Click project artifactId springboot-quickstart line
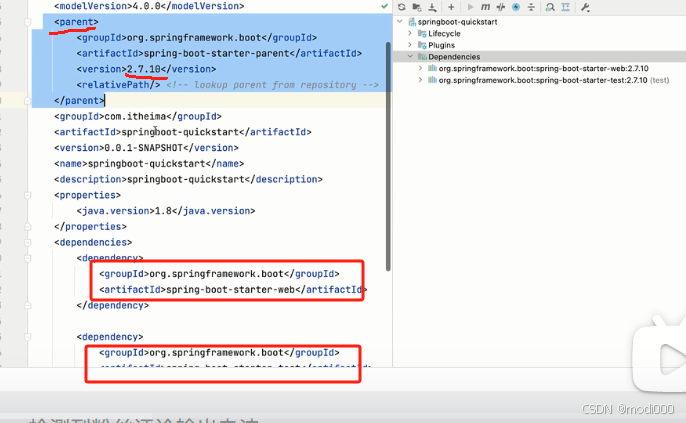 pos(183,132)
